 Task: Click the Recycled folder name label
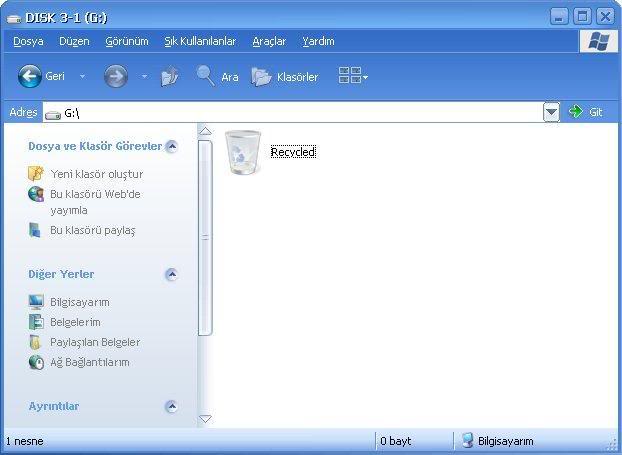(x=293, y=152)
